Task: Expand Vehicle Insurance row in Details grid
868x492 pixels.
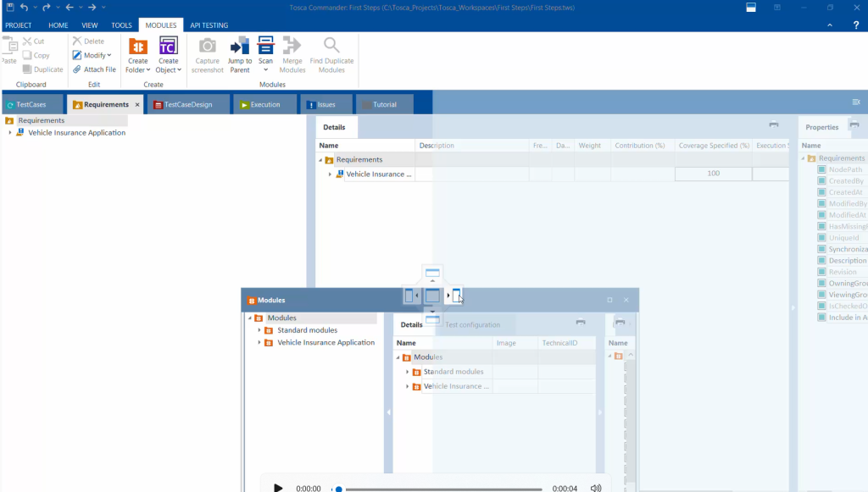Action: click(x=330, y=174)
